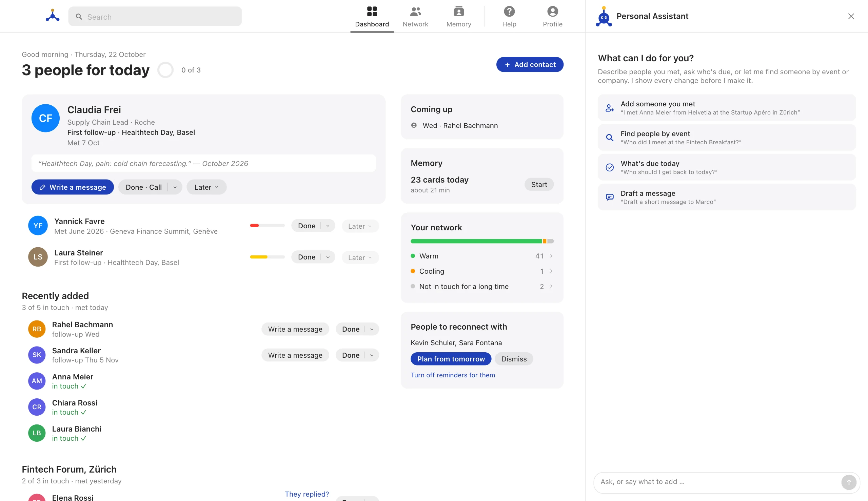Screen dimensions: 868x501
Task: Click Turn off reminders for them link
Action: [452, 375]
